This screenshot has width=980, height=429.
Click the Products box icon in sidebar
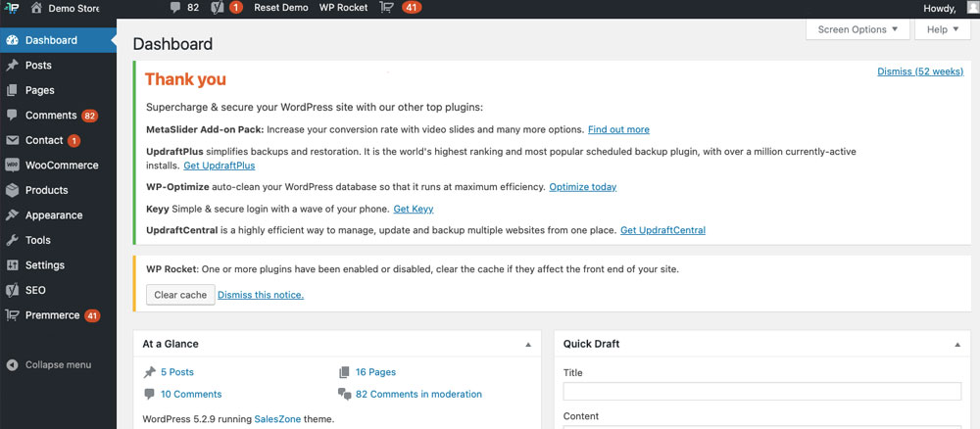coord(12,190)
